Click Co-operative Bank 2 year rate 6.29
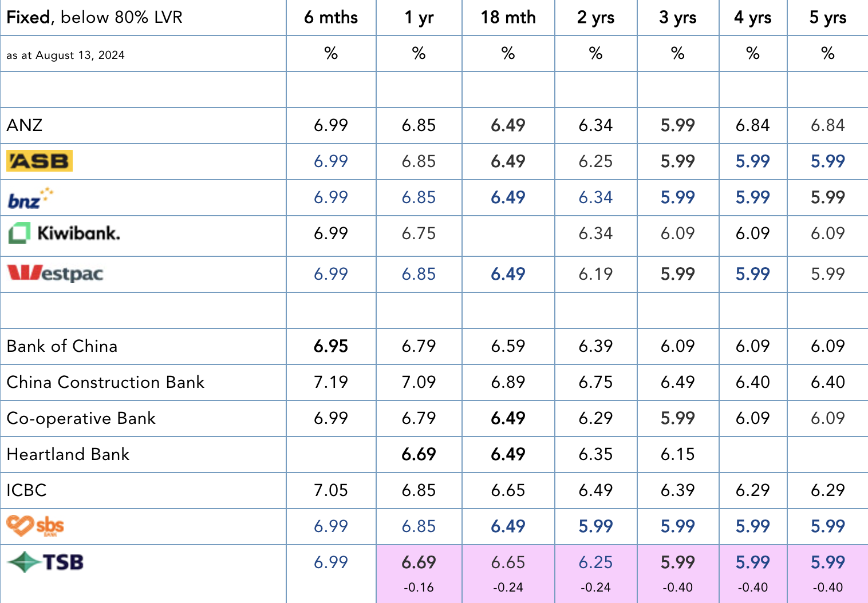The image size is (868, 603). click(x=596, y=418)
